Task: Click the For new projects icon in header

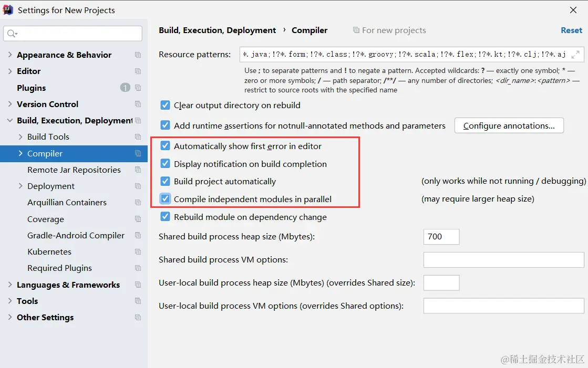Action: tap(356, 30)
